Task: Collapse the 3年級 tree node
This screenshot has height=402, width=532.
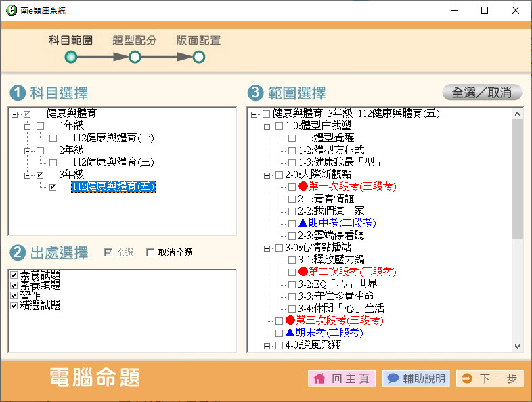Action: click(28, 175)
